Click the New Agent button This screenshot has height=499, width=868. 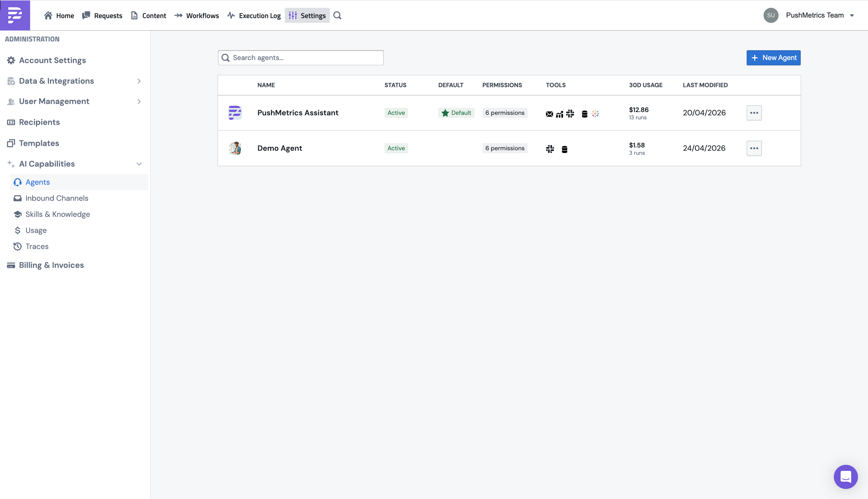[x=774, y=58]
